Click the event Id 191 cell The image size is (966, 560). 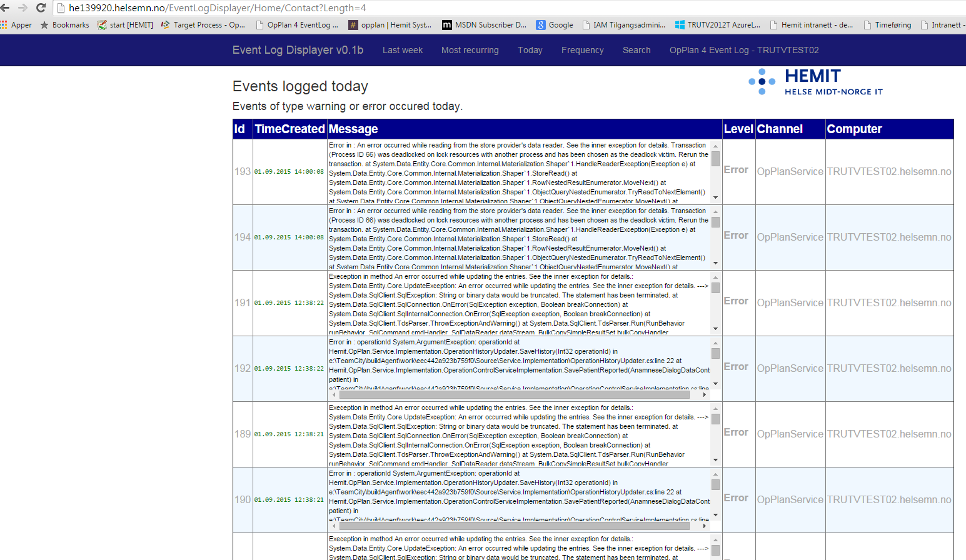[x=243, y=302]
